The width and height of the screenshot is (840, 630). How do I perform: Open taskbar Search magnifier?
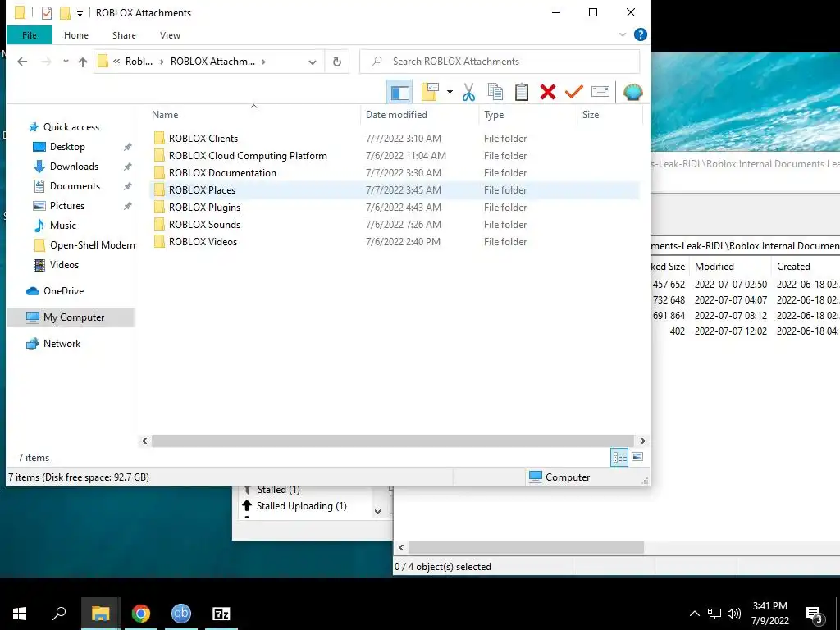(59, 614)
